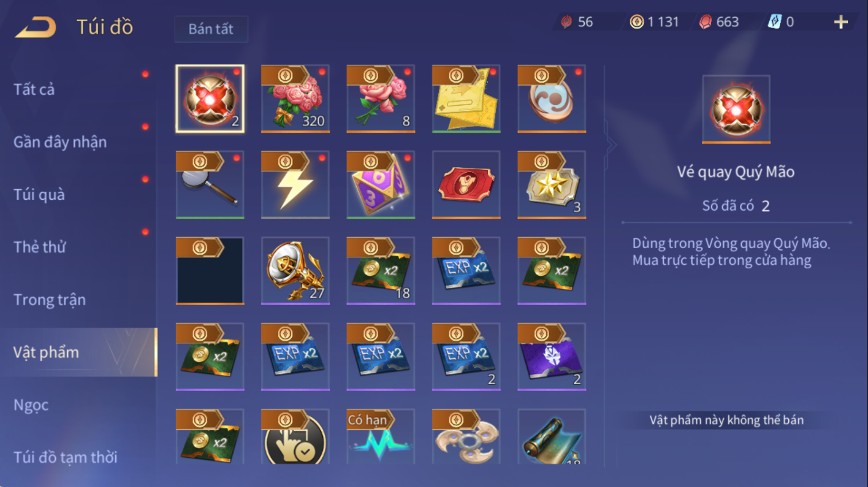Select the purple flag card item
The height and width of the screenshot is (487, 868).
tap(551, 357)
